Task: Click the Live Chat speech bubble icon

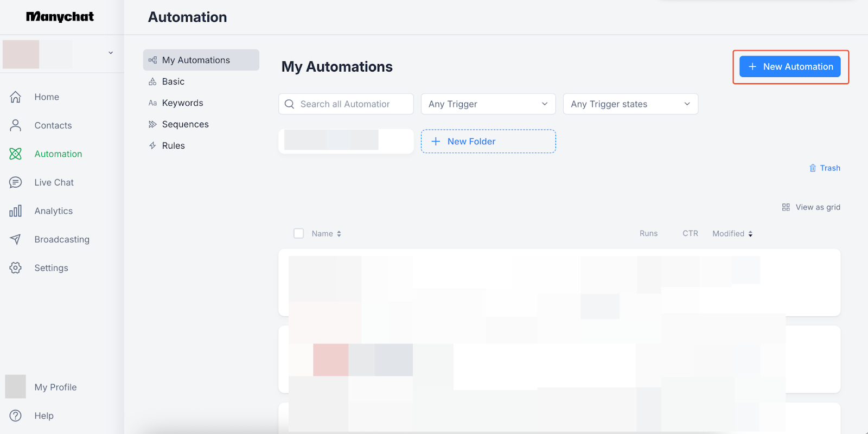Action: coord(15,182)
